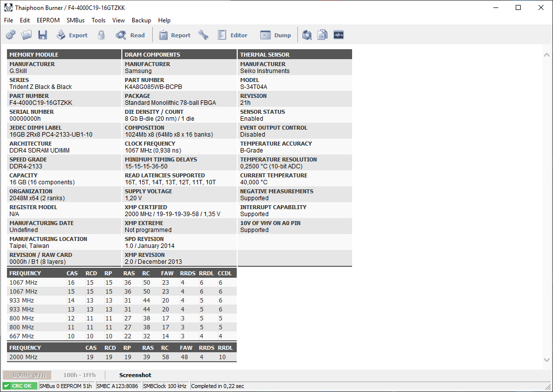Click minimum timing delays 15-15-15-36-50
Viewport: 553px width, 392px height.
pos(146,166)
